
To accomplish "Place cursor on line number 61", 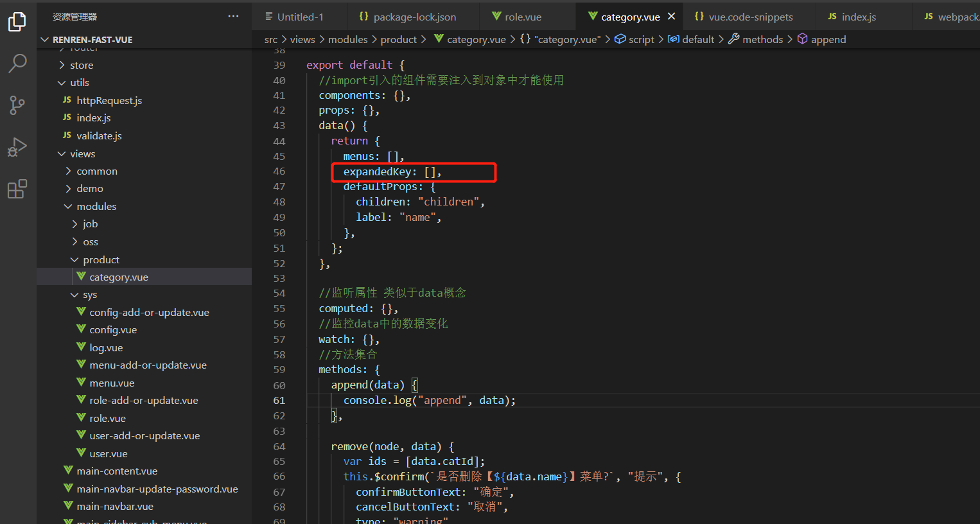I will tap(279, 401).
